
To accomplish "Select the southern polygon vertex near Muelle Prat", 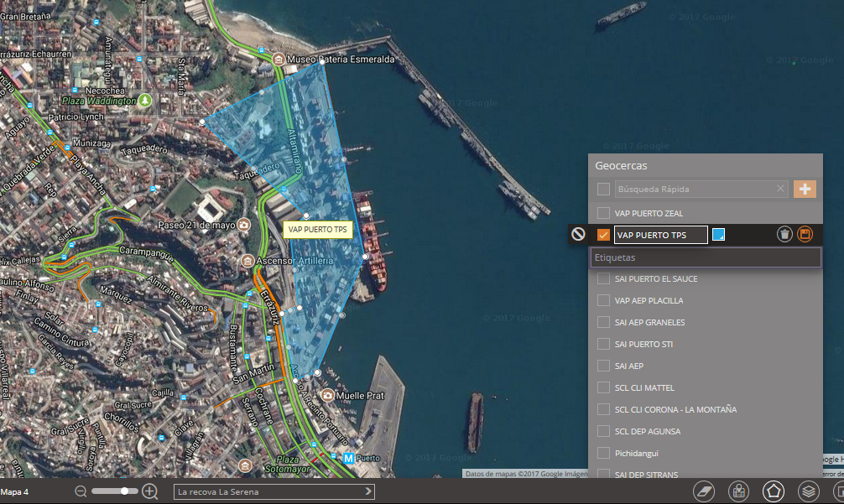I will (318, 372).
